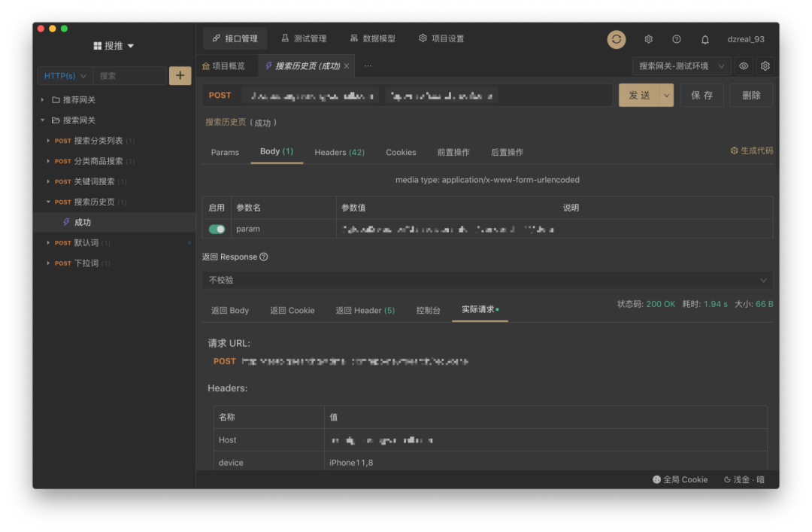This screenshot has width=812, height=532.
Task: Open the 项目概览 tab
Action: (x=224, y=66)
